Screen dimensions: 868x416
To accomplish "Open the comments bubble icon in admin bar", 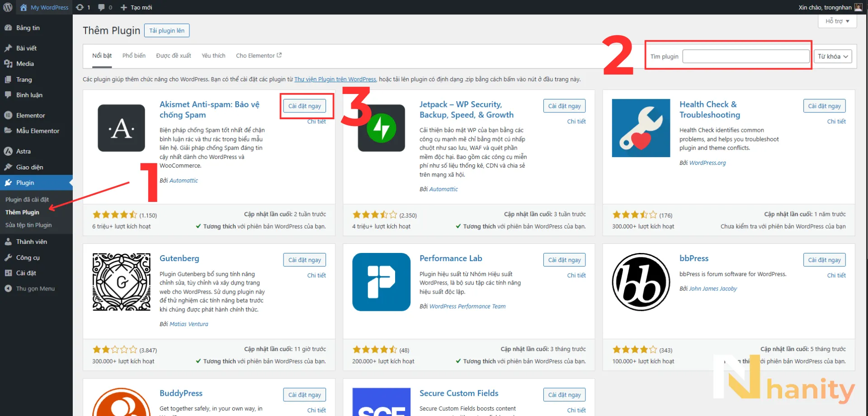I will 101,7.
